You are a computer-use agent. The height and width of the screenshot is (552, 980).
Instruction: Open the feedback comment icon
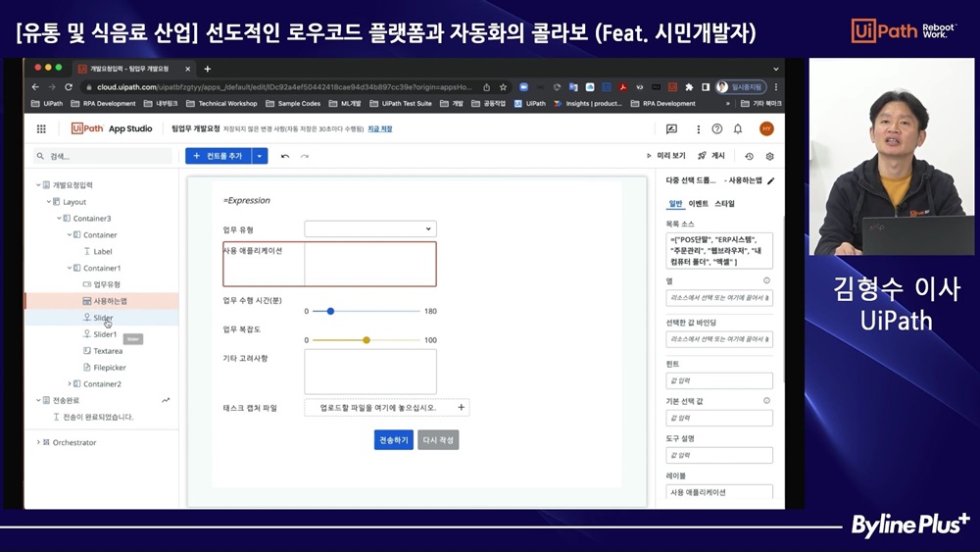click(x=672, y=128)
